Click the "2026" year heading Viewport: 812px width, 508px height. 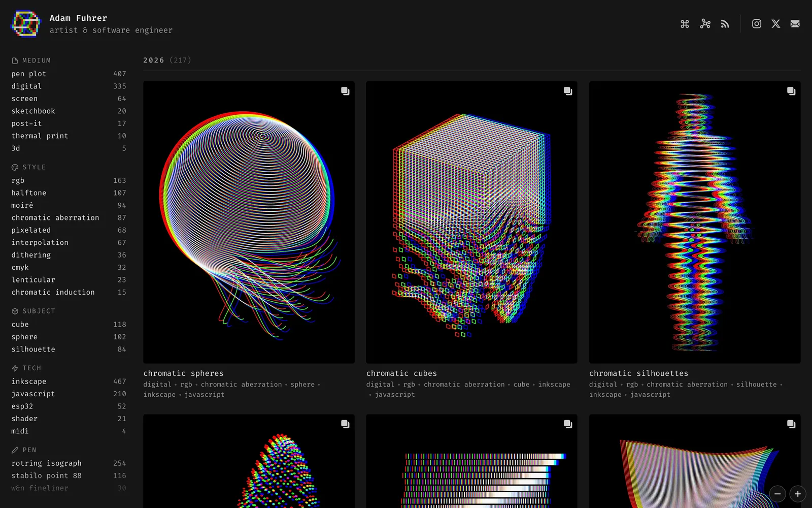pos(154,60)
